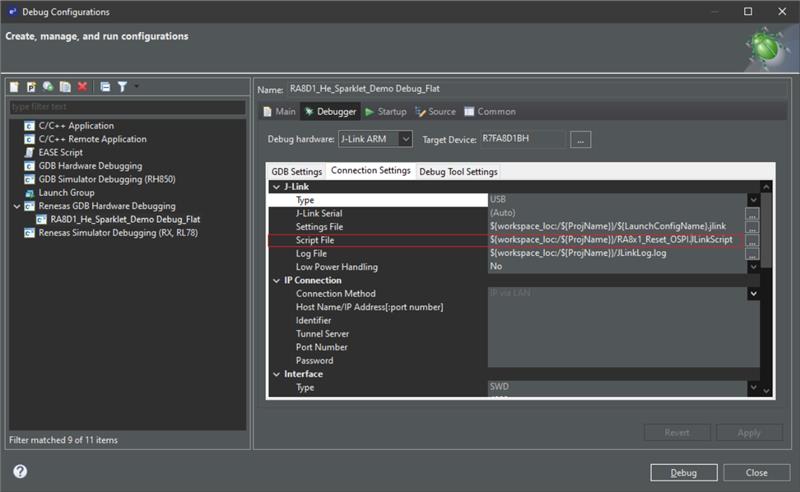Duplicate the selected launch configuration
The height and width of the screenshot is (492, 800).
[64, 88]
